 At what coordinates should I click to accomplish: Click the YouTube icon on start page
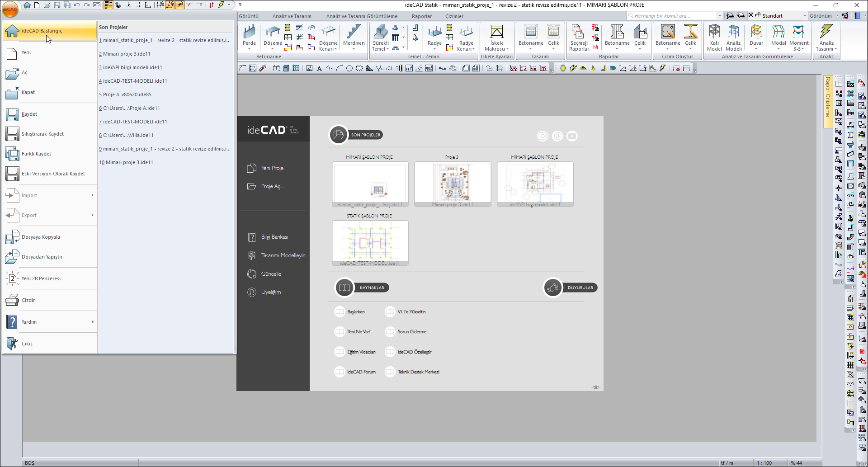point(572,136)
